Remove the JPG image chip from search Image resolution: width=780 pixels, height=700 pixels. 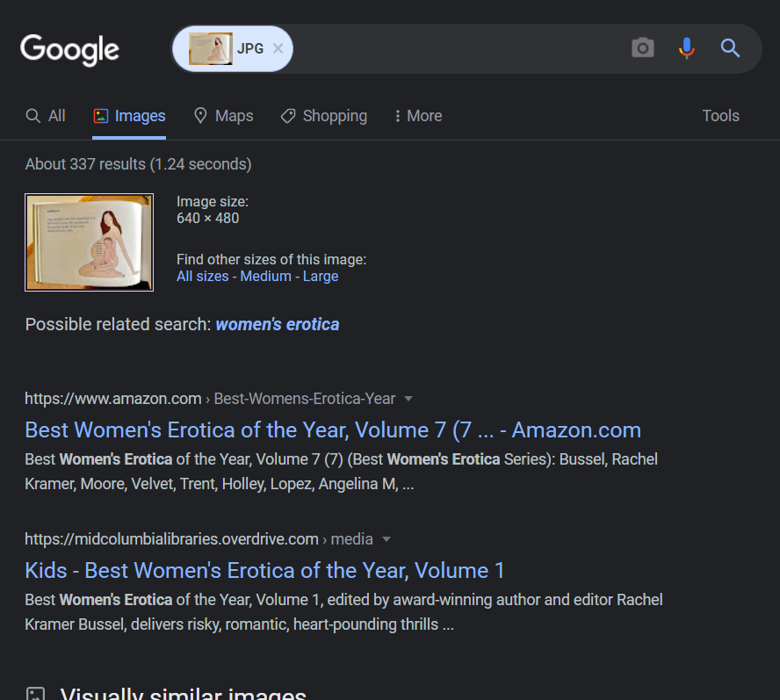click(278, 48)
